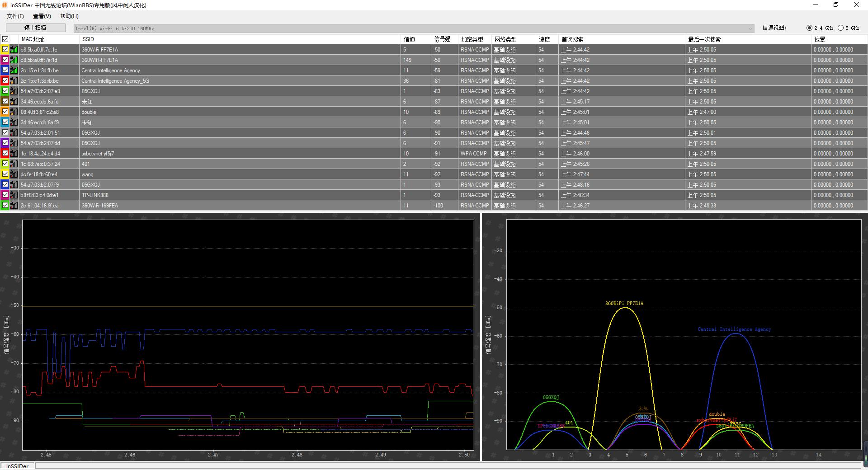The height and width of the screenshot is (470, 868).
Task: Open the wireless adapter dropdown list
Action: [750, 28]
